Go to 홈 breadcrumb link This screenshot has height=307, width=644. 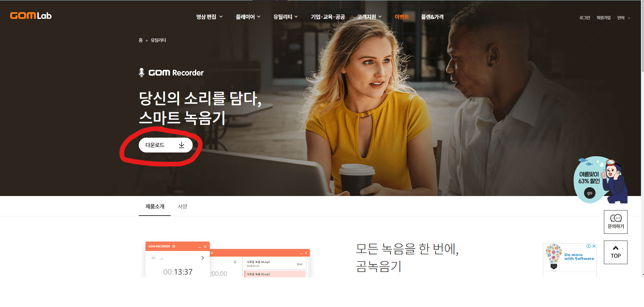tap(140, 40)
